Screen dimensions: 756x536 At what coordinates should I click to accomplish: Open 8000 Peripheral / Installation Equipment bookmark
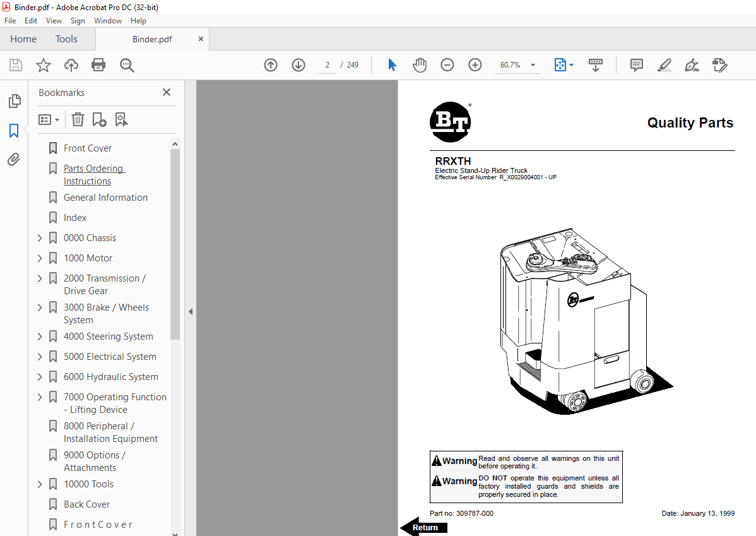tap(111, 432)
